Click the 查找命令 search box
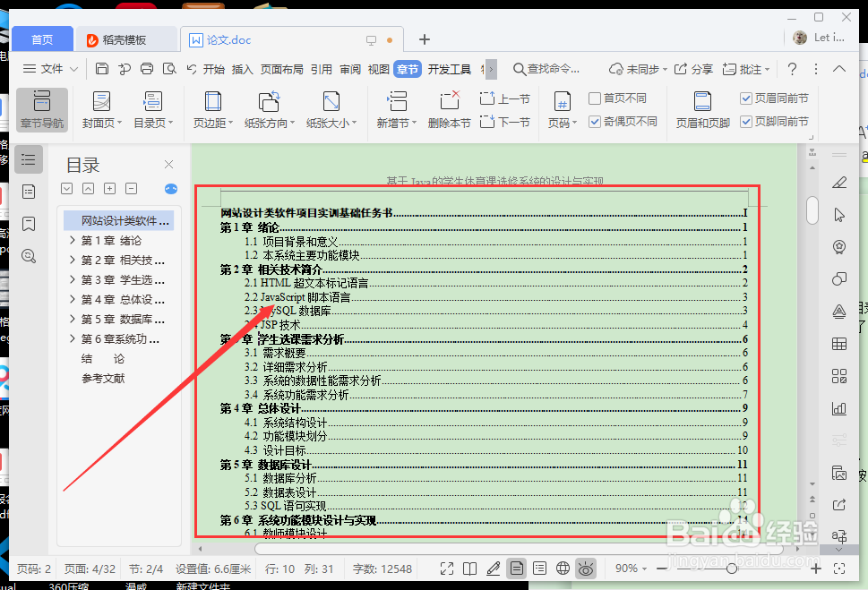The height and width of the screenshot is (590, 868). pos(548,68)
